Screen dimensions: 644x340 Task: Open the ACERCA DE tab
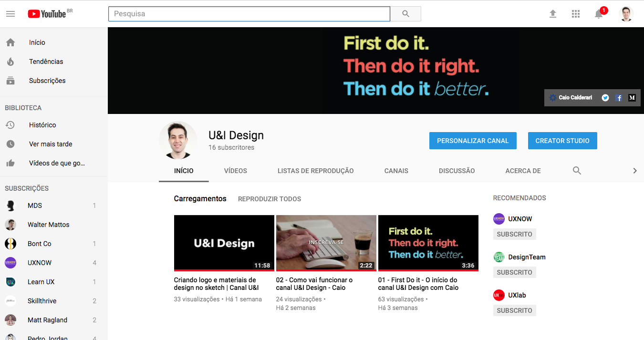[x=523, y=171]
